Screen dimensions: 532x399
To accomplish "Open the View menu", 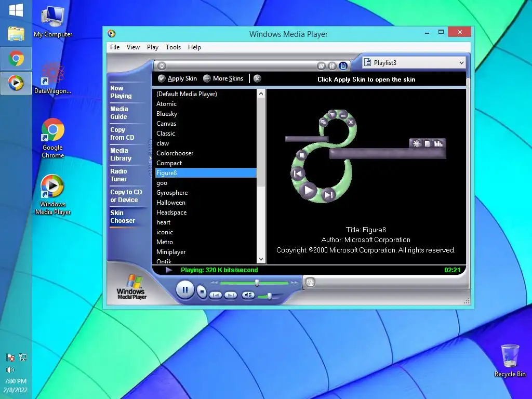I will point(133,47).
